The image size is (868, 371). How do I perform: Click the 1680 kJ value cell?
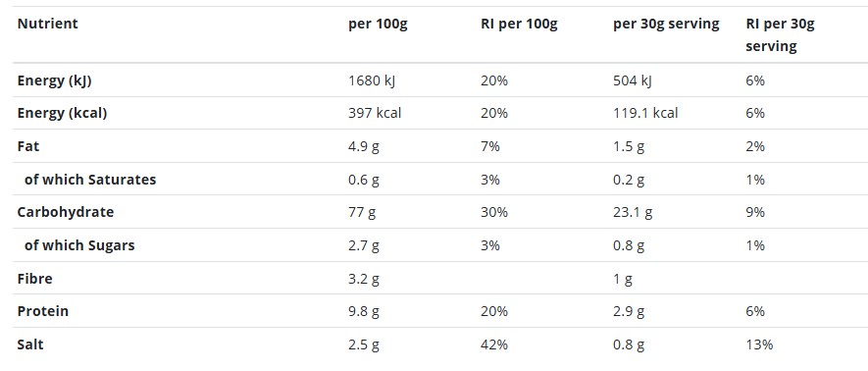pos(372,80)
